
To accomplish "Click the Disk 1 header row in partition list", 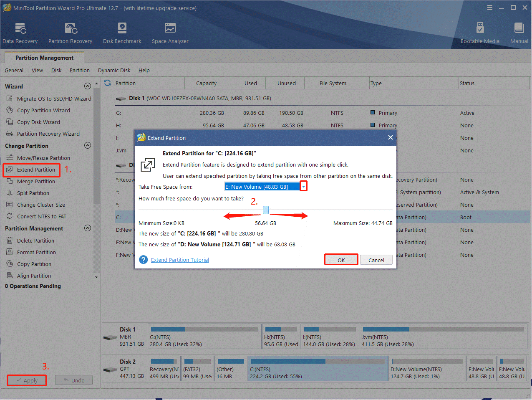I will (321, 99).
